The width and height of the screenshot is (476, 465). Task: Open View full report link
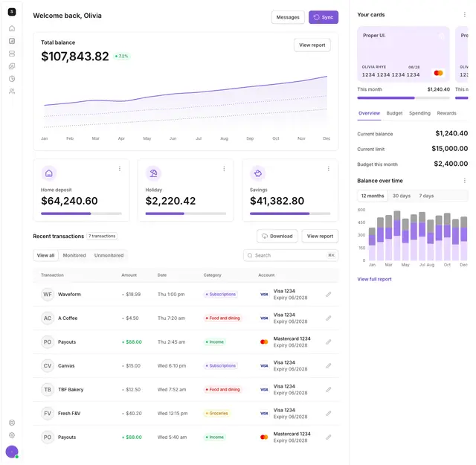[x=374, y=279]
